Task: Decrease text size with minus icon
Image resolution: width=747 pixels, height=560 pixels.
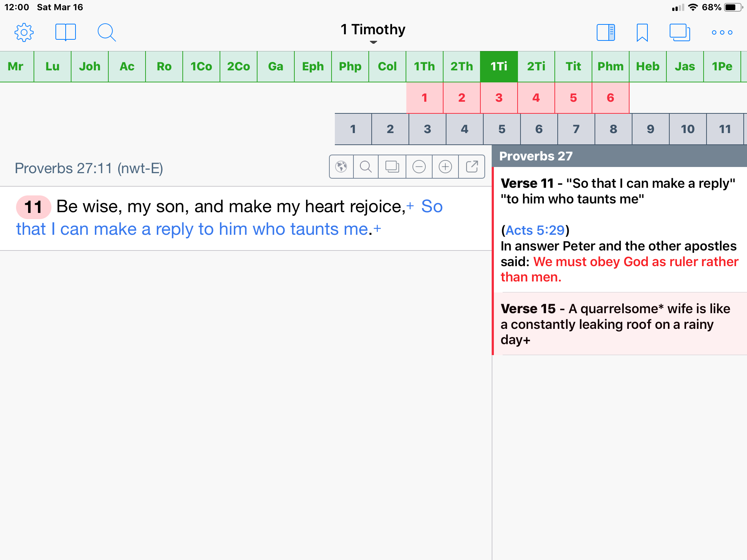Action: pyautogui.click(x=419, y=167)
